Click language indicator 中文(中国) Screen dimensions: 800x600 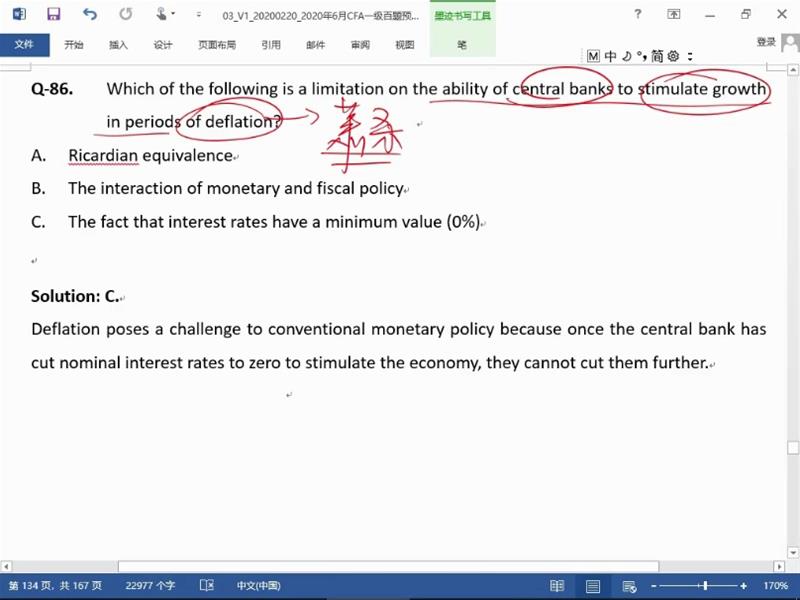pyautogui.click(x=259, y=586)
